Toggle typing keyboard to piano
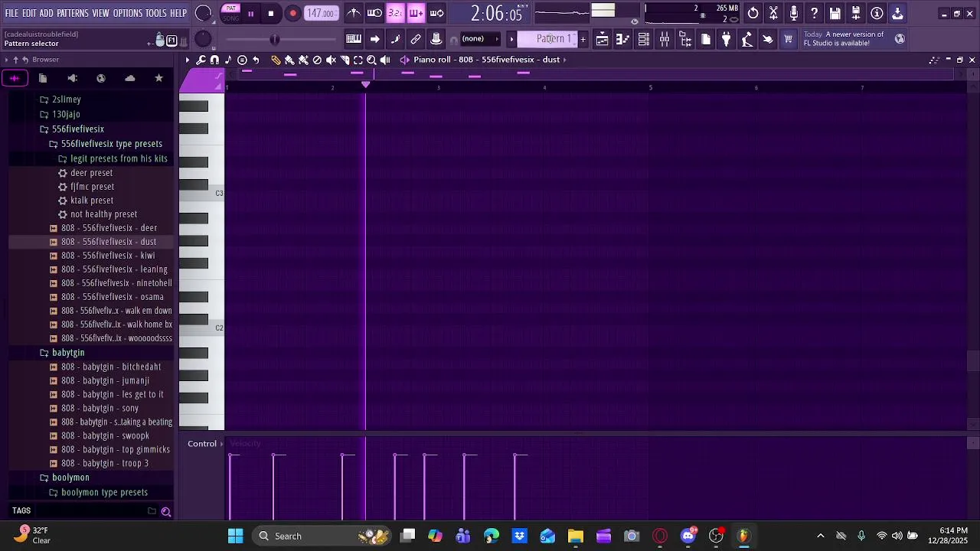Viewport: 980px width, 551px height. pyautogui.click(x=354, y=39)
